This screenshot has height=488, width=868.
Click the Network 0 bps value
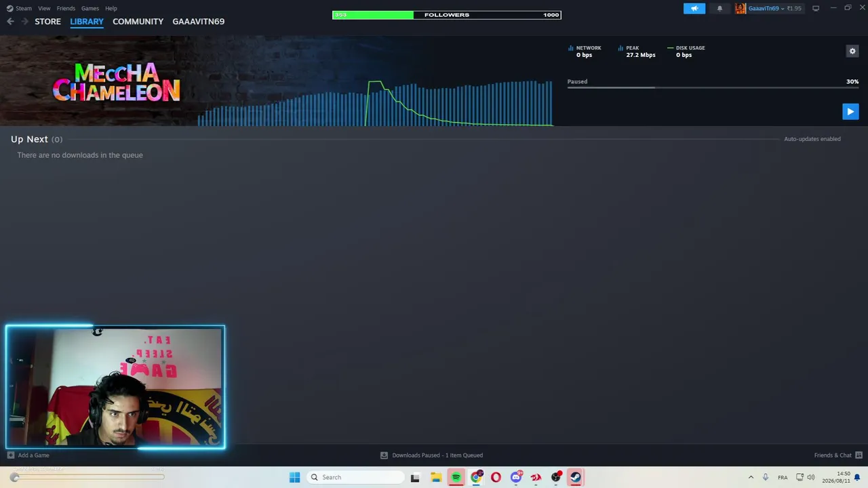[584, 55]
